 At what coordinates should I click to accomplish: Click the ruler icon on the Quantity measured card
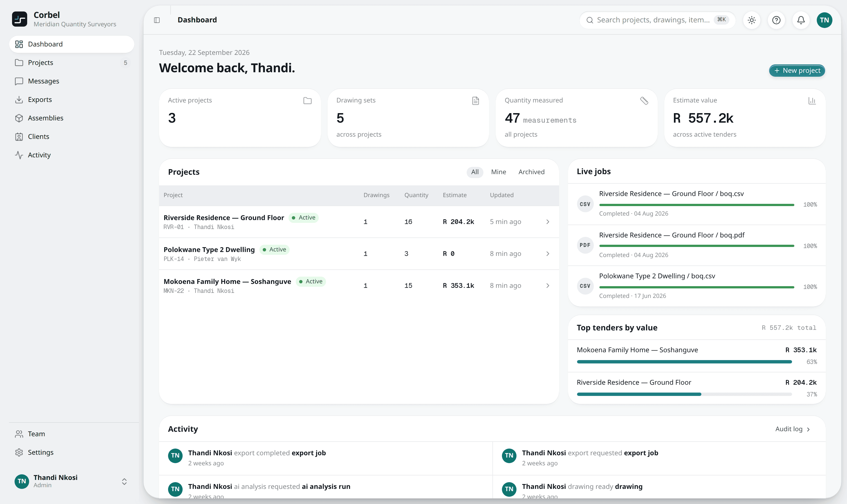(644, 101)
